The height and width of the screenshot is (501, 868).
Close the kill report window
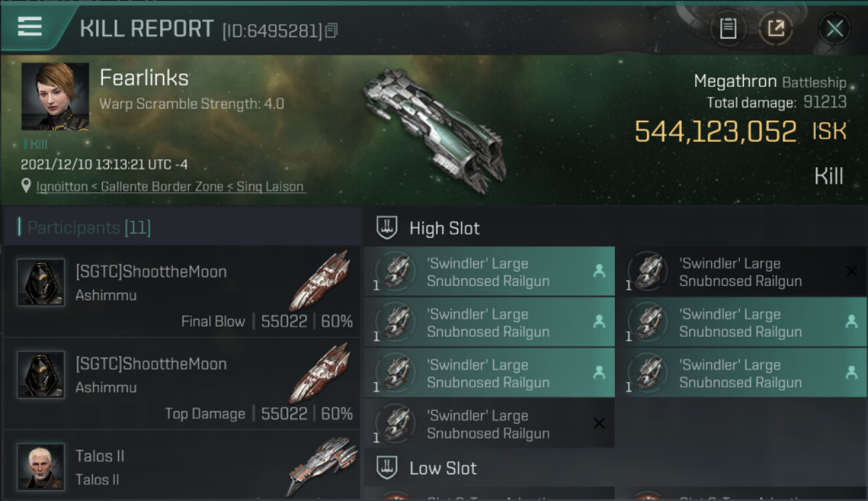tap(835, 29)
